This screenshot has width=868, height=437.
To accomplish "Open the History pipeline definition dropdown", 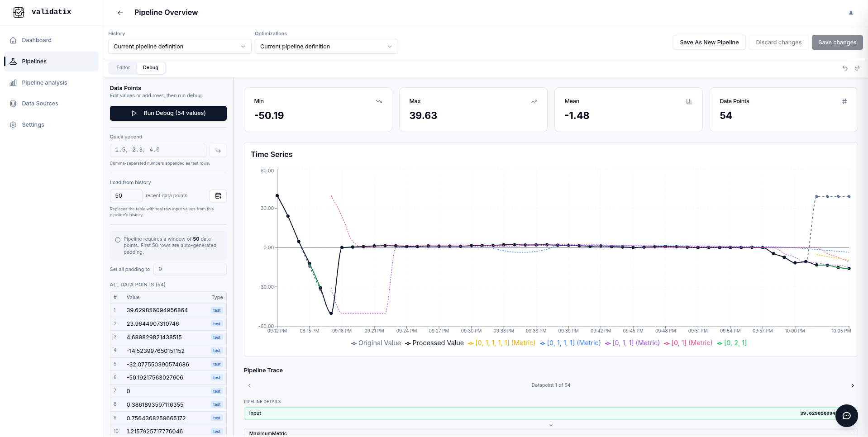I will [179, 46].
